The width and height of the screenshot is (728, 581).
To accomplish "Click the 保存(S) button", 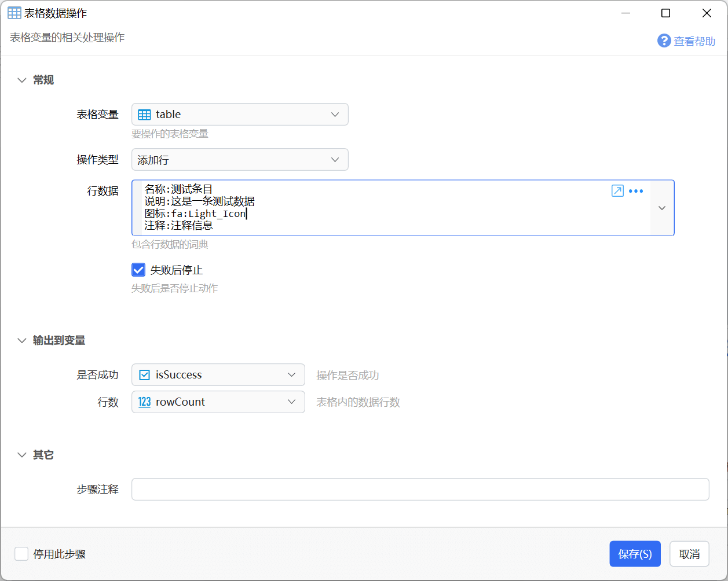I will click(x=635, y=554).
